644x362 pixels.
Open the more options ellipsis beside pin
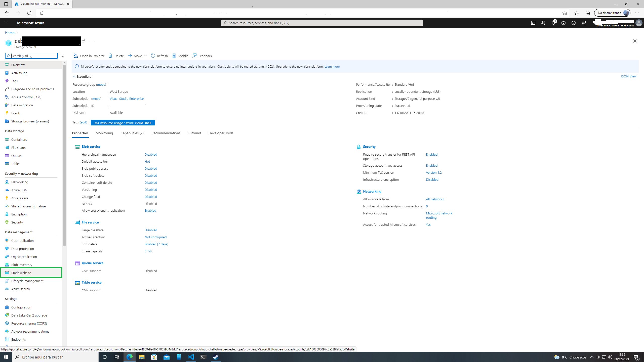click(92, 41)
